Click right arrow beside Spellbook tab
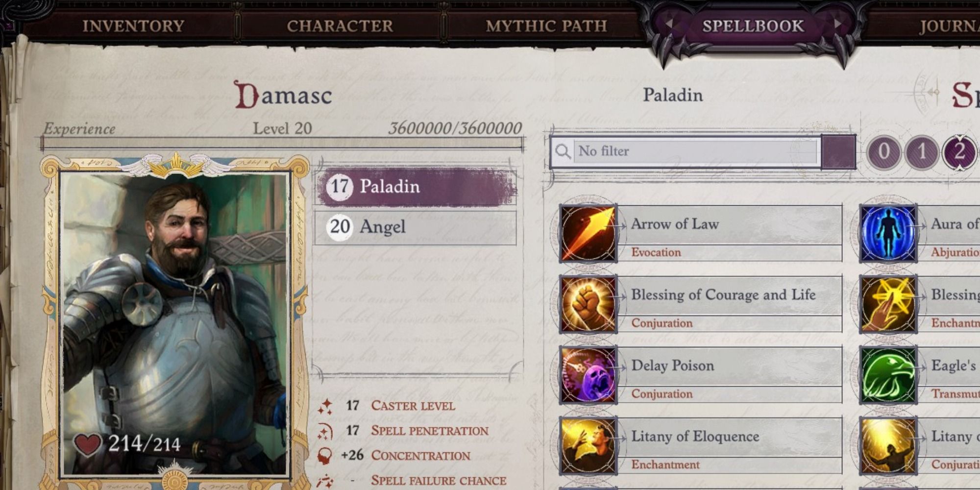The height and width of the screenshot is (490, 980). [x=837, y=24]
